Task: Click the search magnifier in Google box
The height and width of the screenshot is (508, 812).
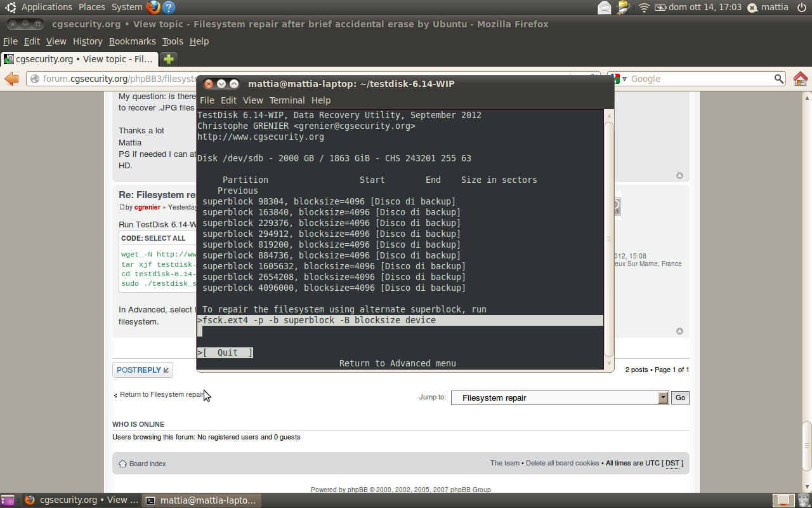Action: click(779, 79)
